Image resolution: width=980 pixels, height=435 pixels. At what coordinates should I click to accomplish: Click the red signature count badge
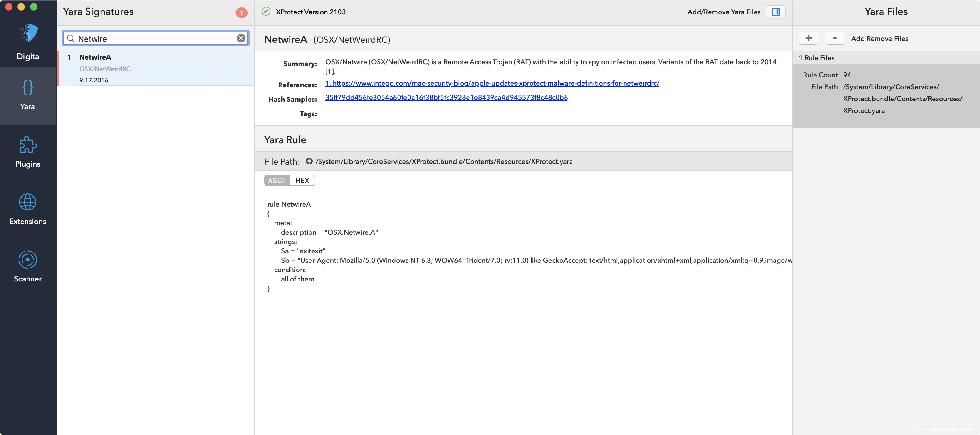pyautogui.click(x=241, y=12)
